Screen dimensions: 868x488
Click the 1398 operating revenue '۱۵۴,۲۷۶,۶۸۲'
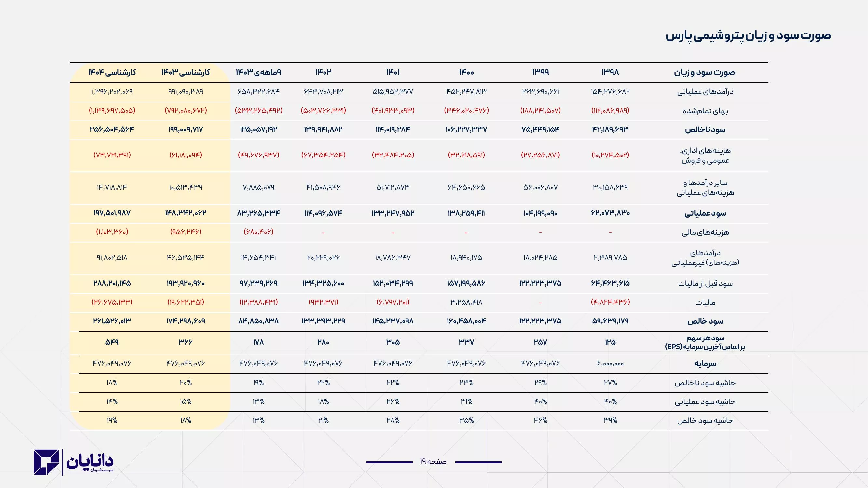(x=610, y=92)
